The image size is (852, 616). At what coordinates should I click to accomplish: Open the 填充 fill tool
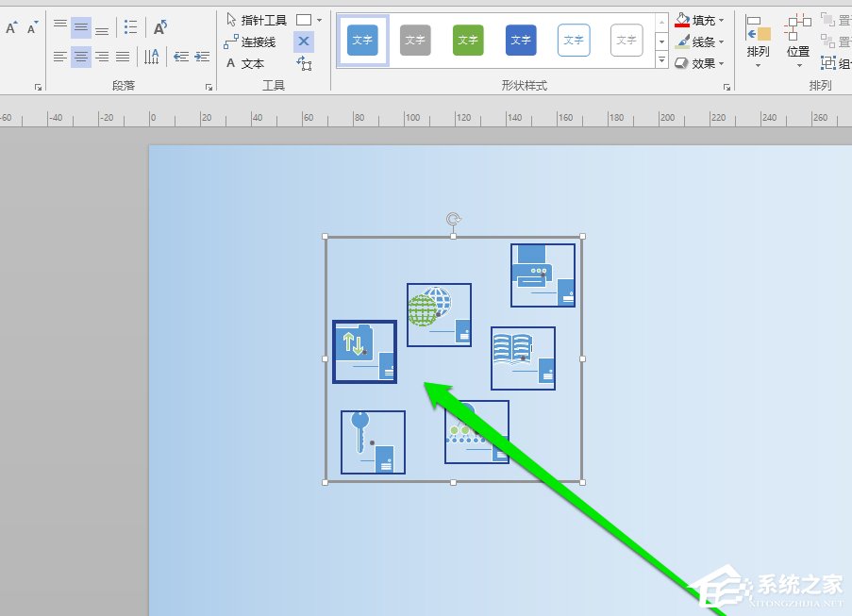pos(696,19)
